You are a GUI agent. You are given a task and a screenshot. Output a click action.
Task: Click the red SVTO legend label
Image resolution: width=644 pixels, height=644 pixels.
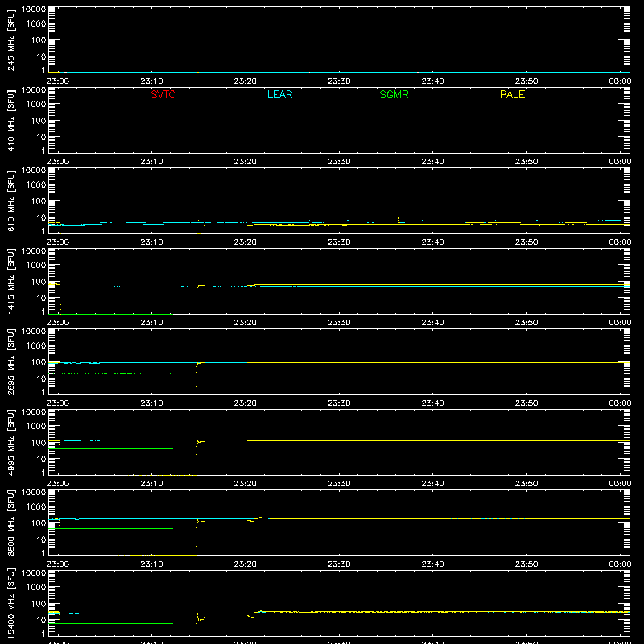pos(163,94)
